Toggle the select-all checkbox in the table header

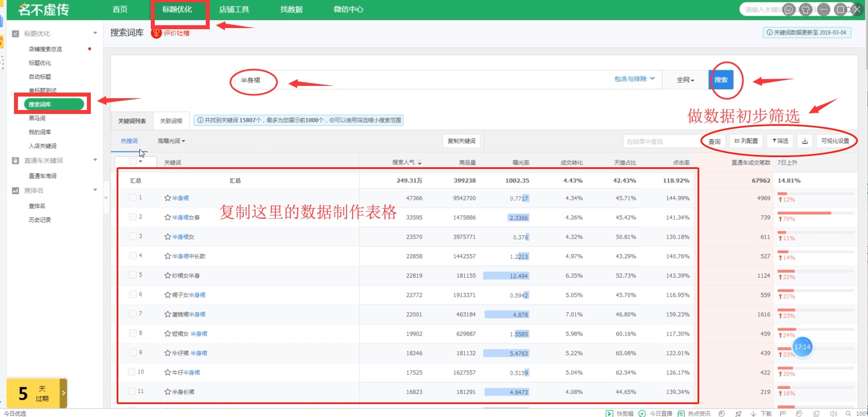133,162
